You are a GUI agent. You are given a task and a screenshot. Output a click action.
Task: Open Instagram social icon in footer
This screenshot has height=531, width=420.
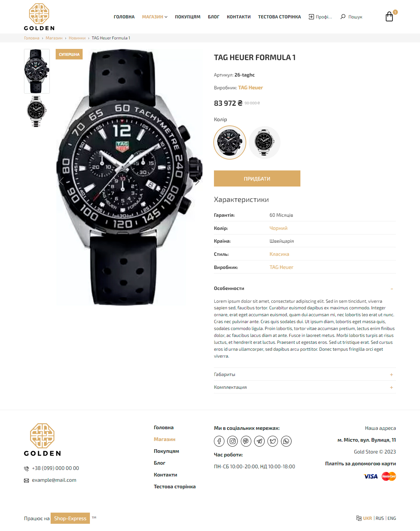[233, 441]
